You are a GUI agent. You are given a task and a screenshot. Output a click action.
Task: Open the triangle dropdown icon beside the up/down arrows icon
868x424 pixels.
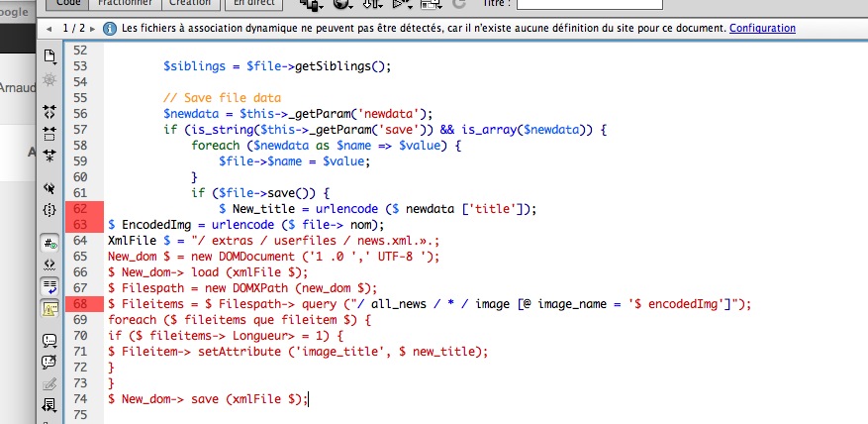tap(402, 4)
